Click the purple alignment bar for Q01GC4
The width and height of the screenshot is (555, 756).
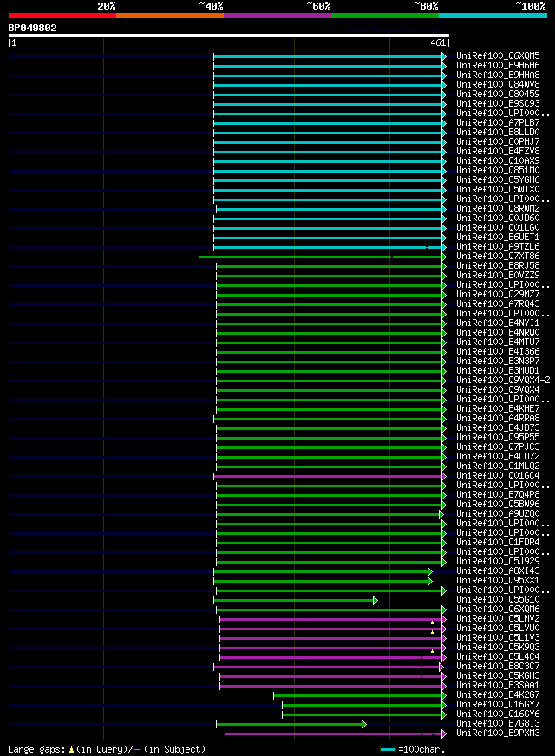[x=330, y=476]
